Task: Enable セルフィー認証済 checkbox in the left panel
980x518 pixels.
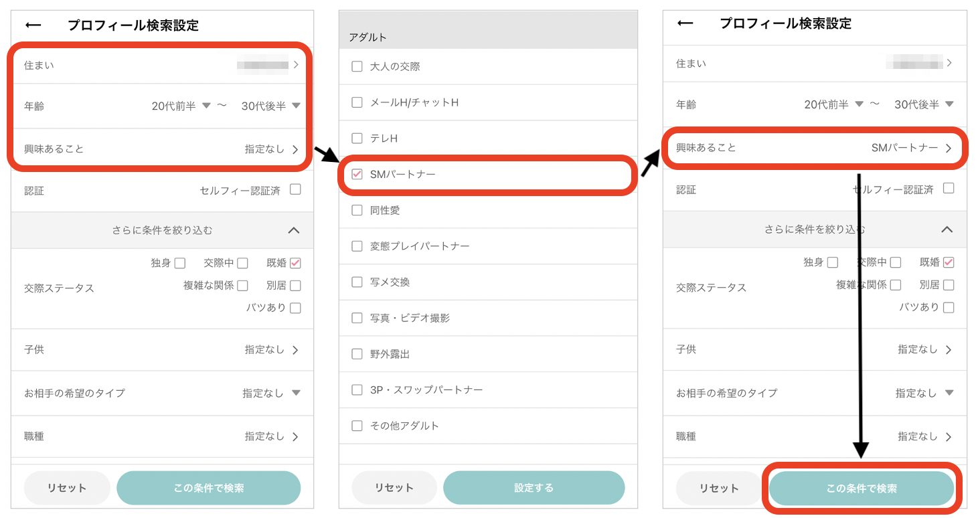Action: tap(295, 190)
